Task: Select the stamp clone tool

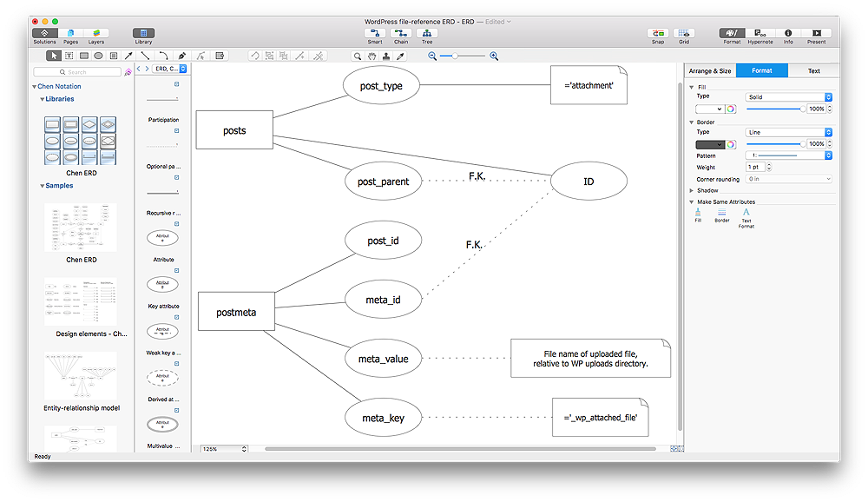Action: (386, 56)
